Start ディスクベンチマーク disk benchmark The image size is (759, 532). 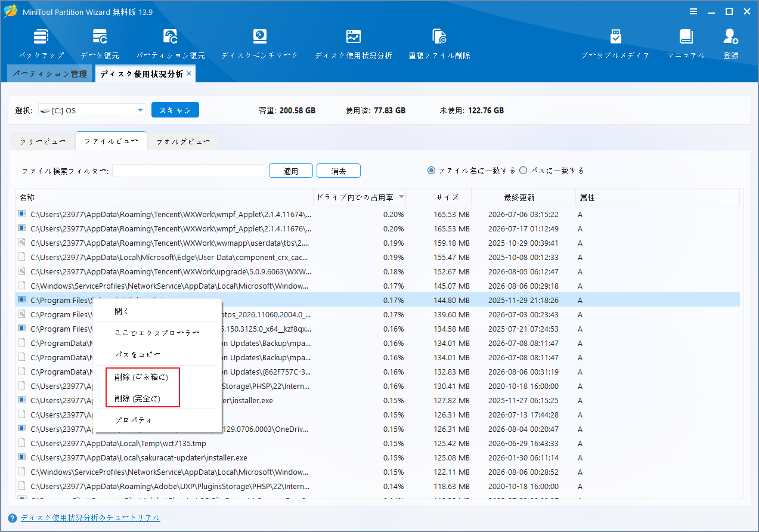[259, 44]
